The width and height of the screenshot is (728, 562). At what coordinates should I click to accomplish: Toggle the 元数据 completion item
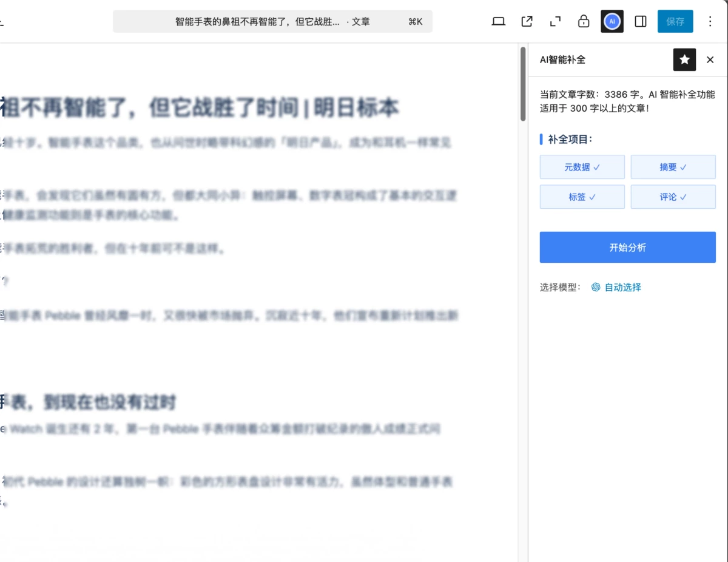(x=582, y=167)
